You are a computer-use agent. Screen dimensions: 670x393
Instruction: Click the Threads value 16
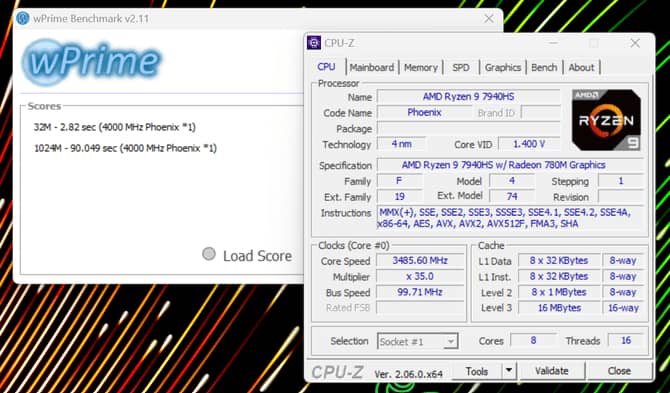point(626,341)
